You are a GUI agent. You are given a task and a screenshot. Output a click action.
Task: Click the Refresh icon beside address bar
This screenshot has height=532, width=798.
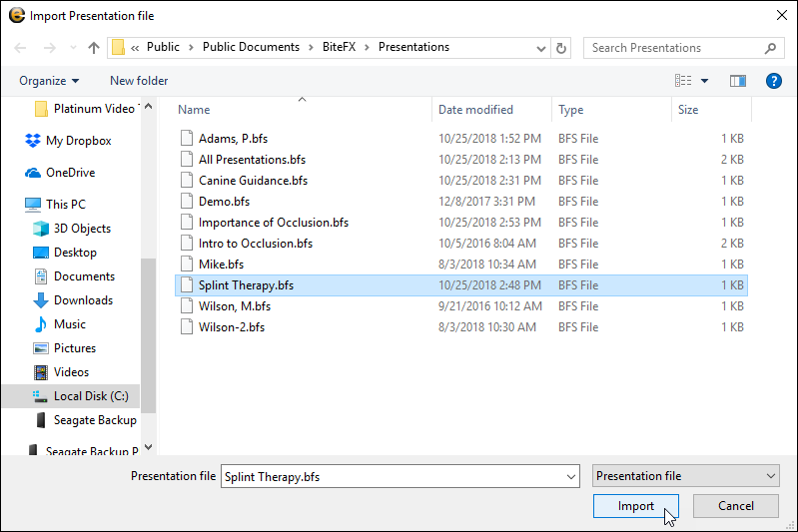click(x=561, y=48)
